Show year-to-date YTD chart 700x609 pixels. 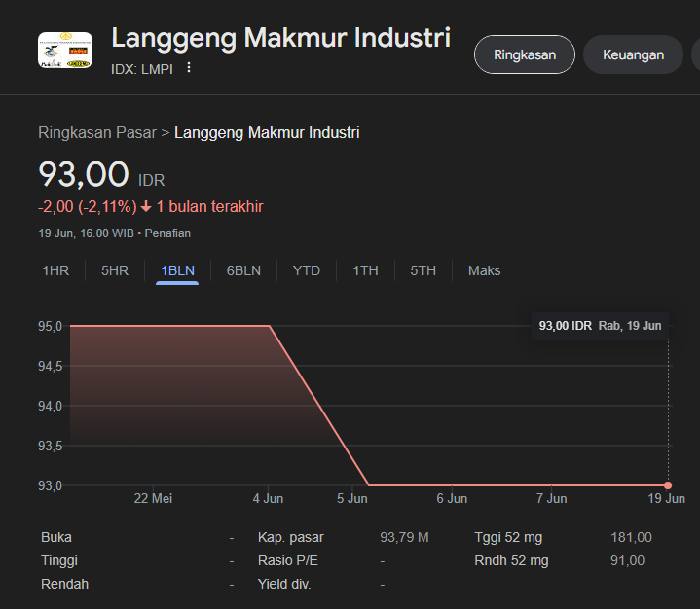tap(307, 270)
